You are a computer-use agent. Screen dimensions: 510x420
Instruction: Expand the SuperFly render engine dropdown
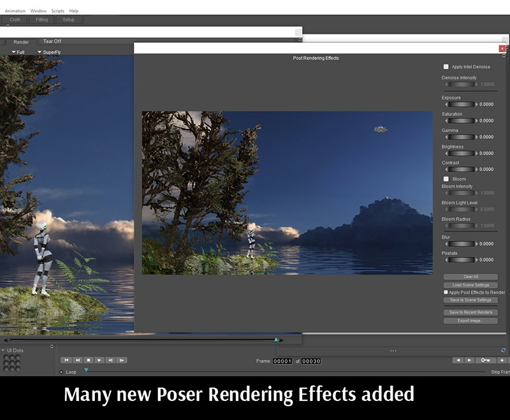point(48,52)
